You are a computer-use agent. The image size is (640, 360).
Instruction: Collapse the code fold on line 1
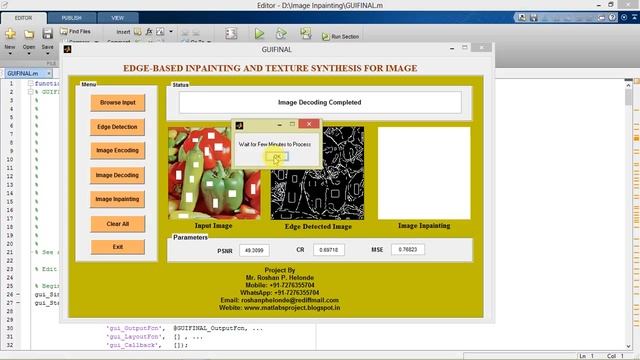[x=30, y=83]
